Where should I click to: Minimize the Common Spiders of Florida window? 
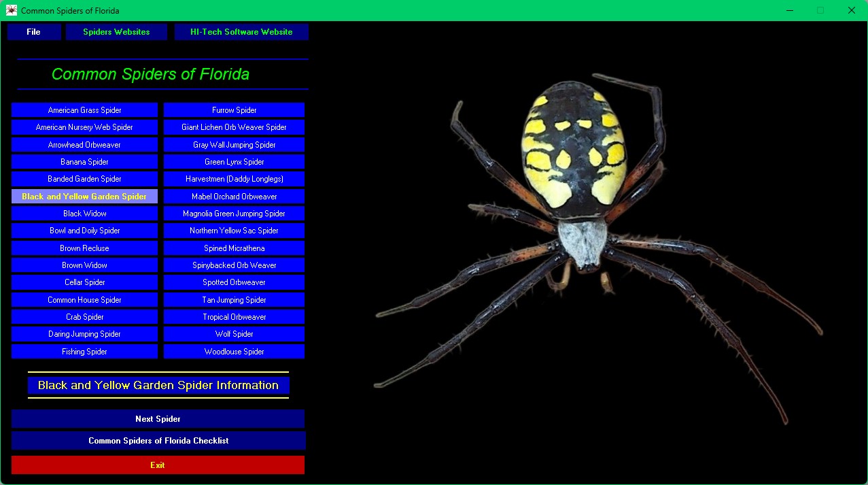790,10
